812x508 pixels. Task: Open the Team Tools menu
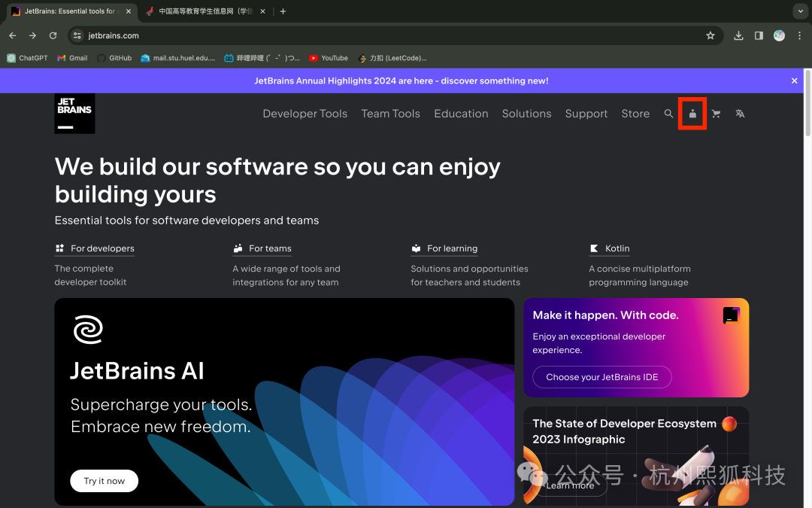[390, 114]
